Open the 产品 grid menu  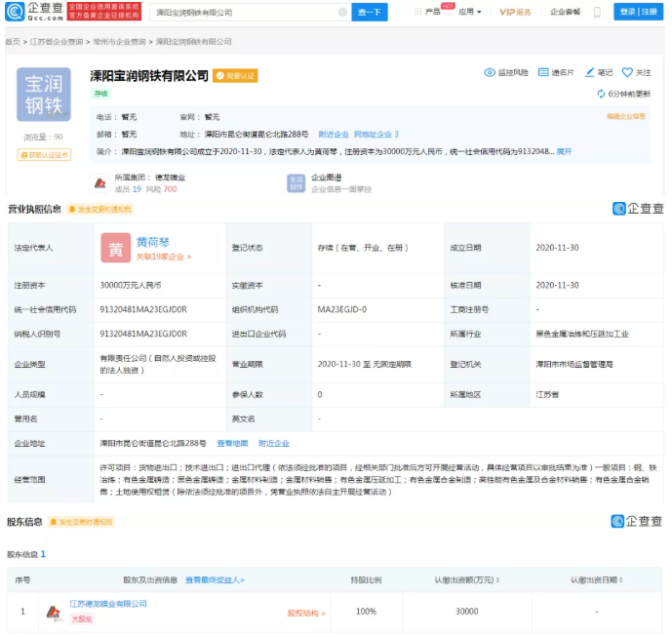[427, 12]
